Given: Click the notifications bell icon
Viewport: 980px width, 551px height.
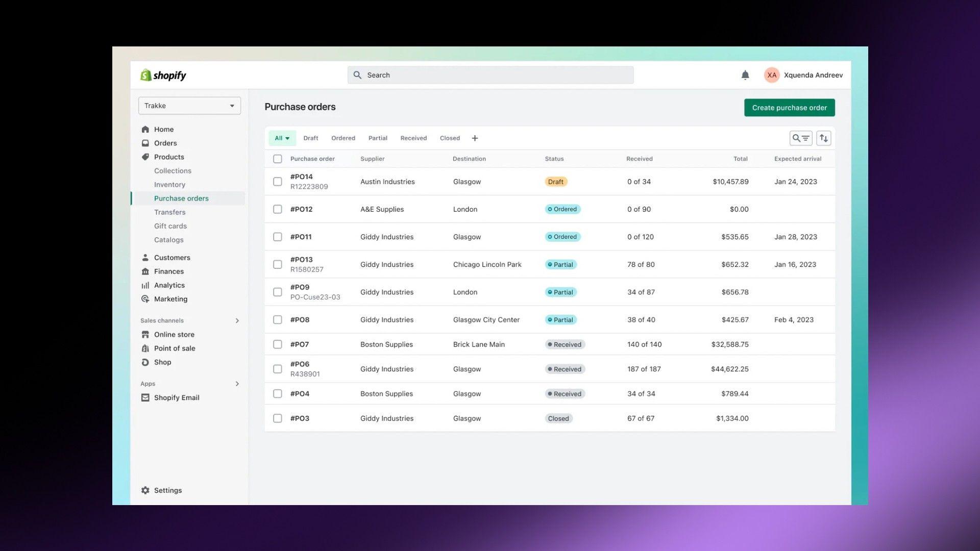Looking at the screenshot, I should [745, 75].
